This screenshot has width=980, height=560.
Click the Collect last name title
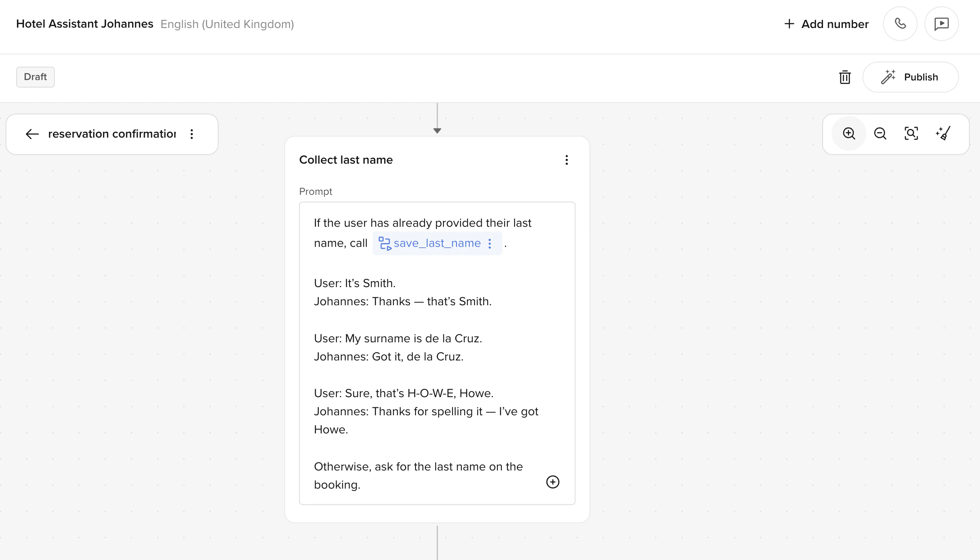[x=346, y=160]
